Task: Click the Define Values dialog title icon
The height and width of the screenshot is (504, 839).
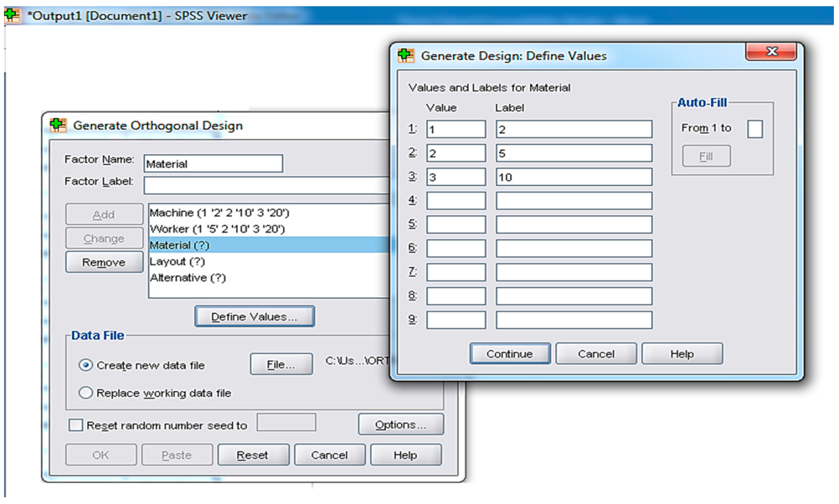Action: (406, 55)
